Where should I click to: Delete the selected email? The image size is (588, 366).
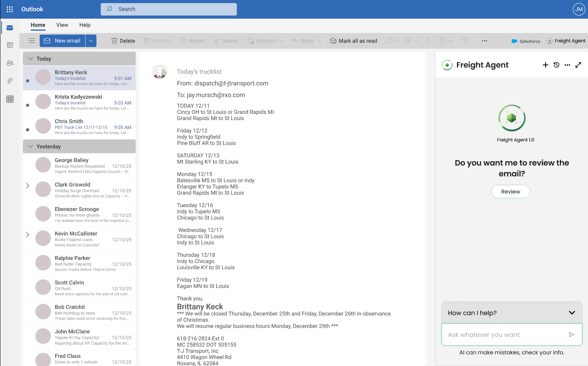coord(123,40)
